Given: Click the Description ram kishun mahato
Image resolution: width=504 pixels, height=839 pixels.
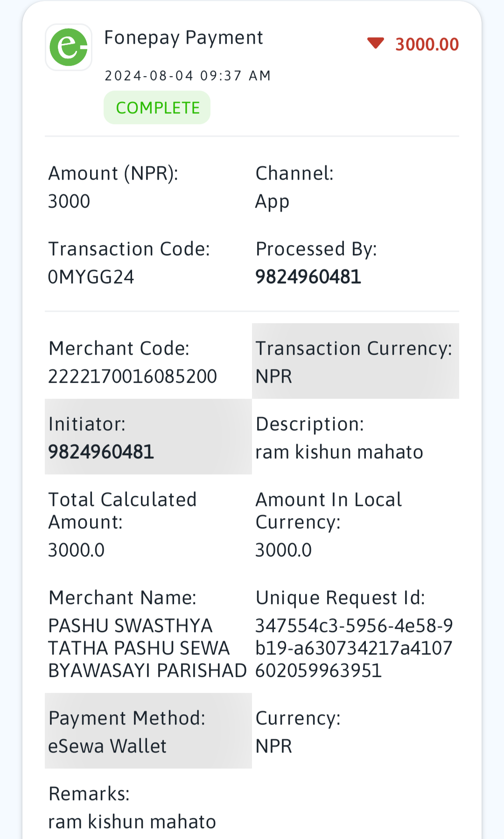Looking at the screenshot, I should pos(339,452).
